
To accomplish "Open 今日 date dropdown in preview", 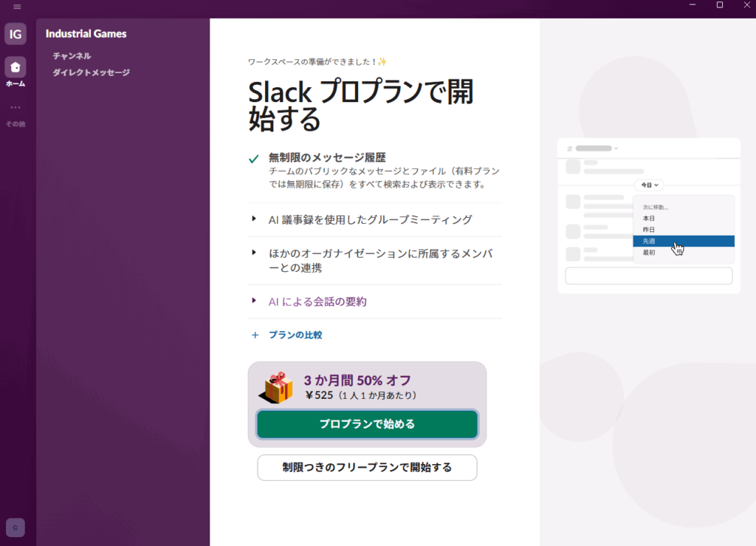I will pyautogui.click(x=649, y=185).
